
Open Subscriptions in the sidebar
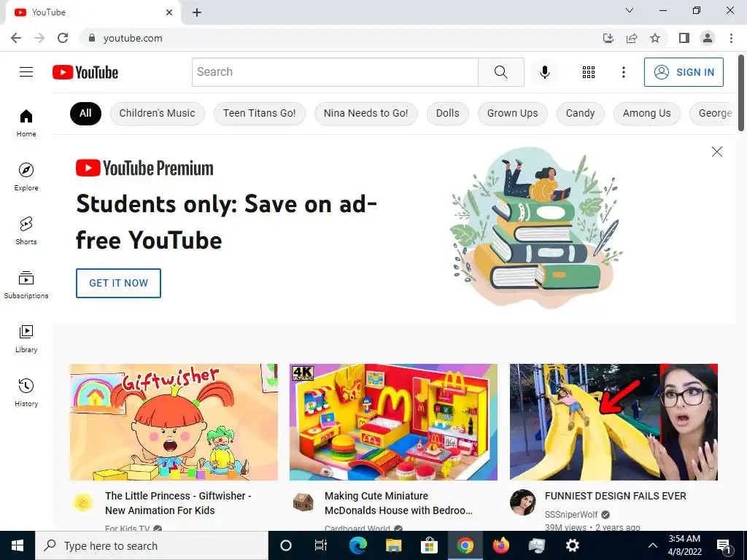click(x=26, y=285)
